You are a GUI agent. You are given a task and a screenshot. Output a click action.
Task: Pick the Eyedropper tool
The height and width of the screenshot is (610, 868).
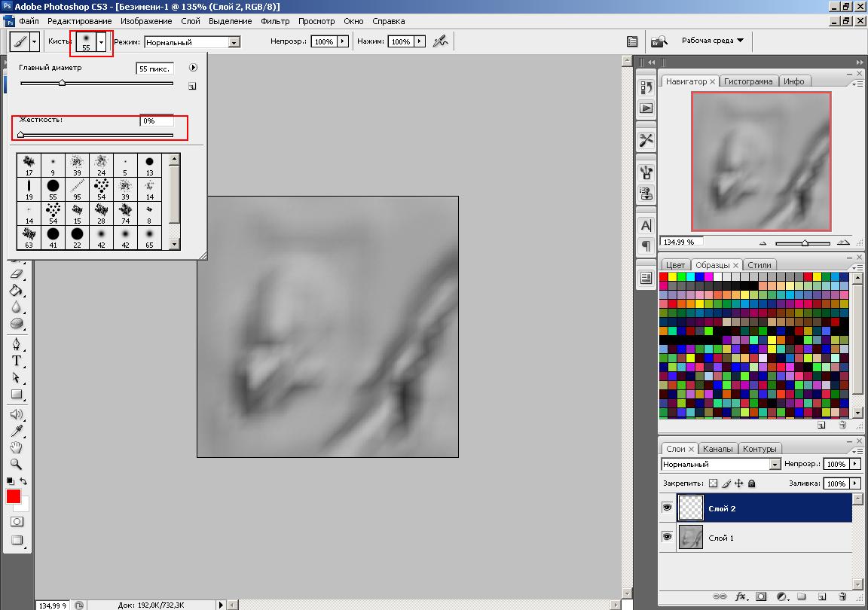point(17,431)
